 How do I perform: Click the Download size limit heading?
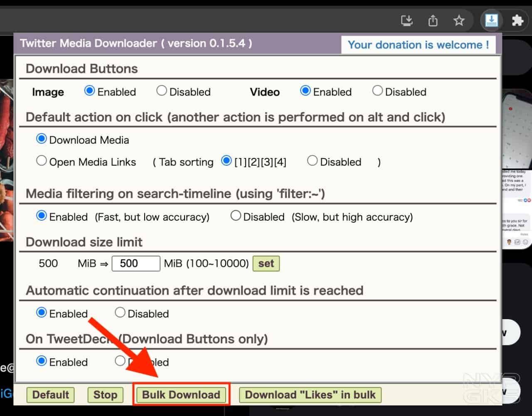84,242
